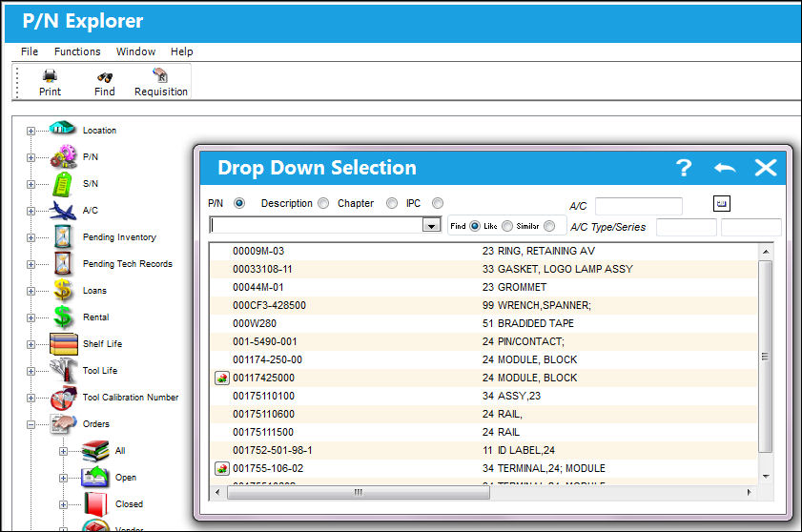Expand the Pending Inventory tree node
Screen dimensions: 802x532
pyautogui.click(x=31, y=237)
